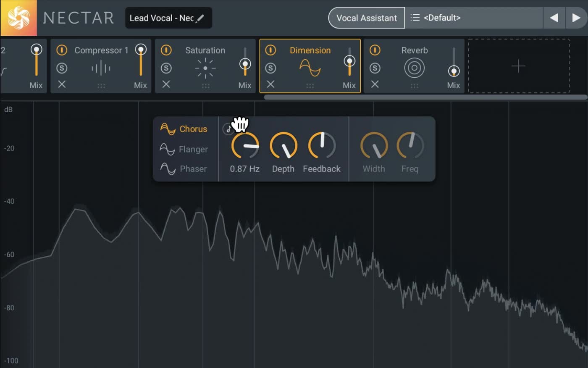The height and width of the screenshot is (368, 588).
Task: Click the Depth knob
Action: coord(283,146)
